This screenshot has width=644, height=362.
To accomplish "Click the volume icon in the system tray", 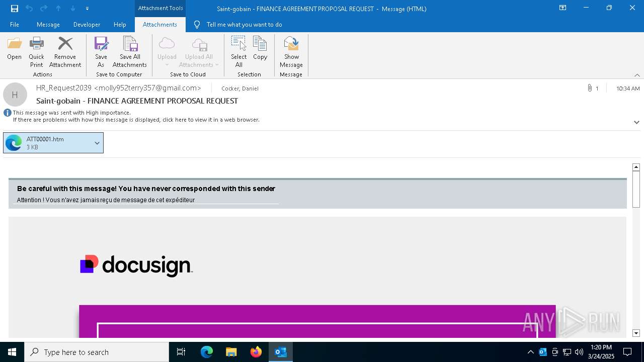I will 579,352.
